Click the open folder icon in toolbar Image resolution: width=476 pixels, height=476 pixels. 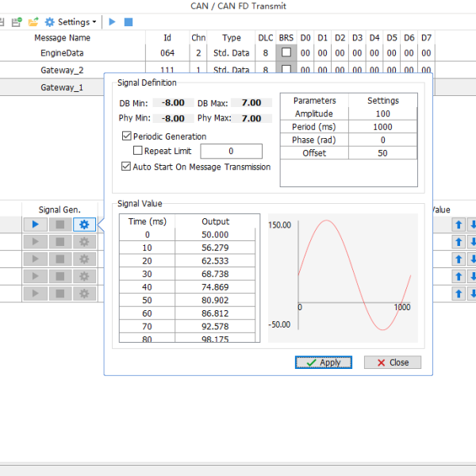click(x=33, y=22)
